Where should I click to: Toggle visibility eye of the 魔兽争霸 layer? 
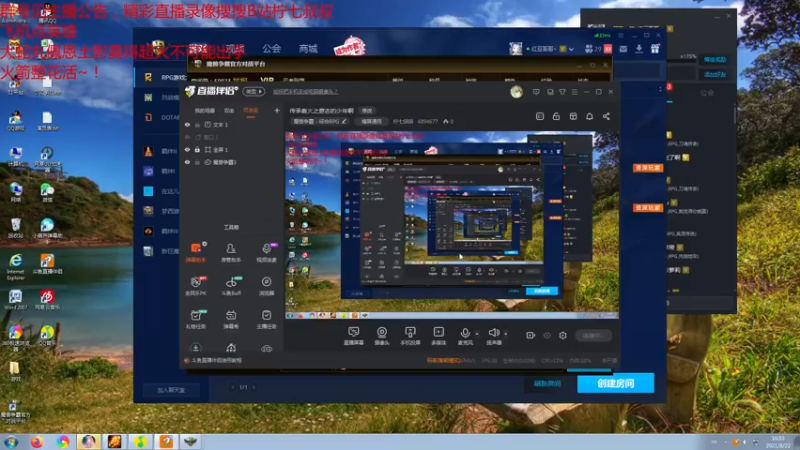(187, 162)
